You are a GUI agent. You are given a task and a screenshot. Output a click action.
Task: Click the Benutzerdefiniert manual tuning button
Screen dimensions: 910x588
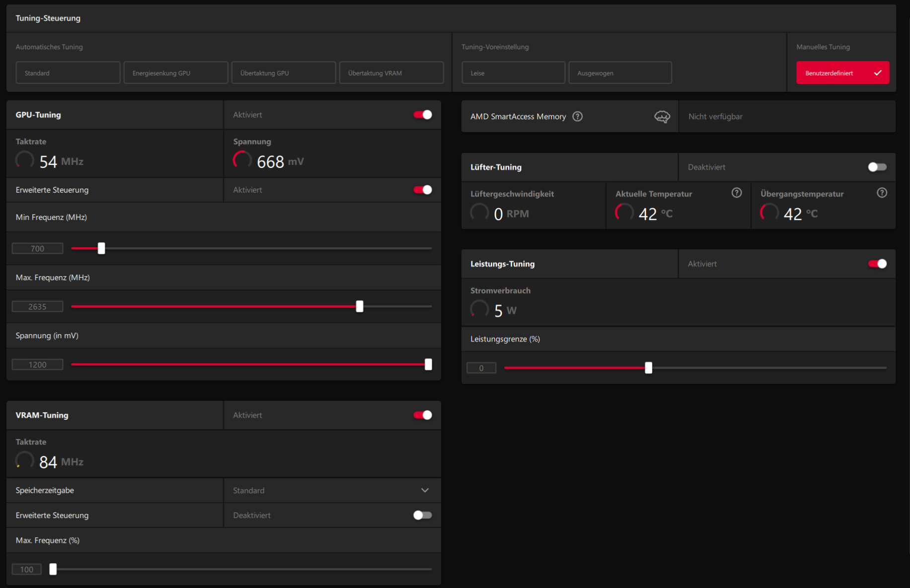[842, 73]
